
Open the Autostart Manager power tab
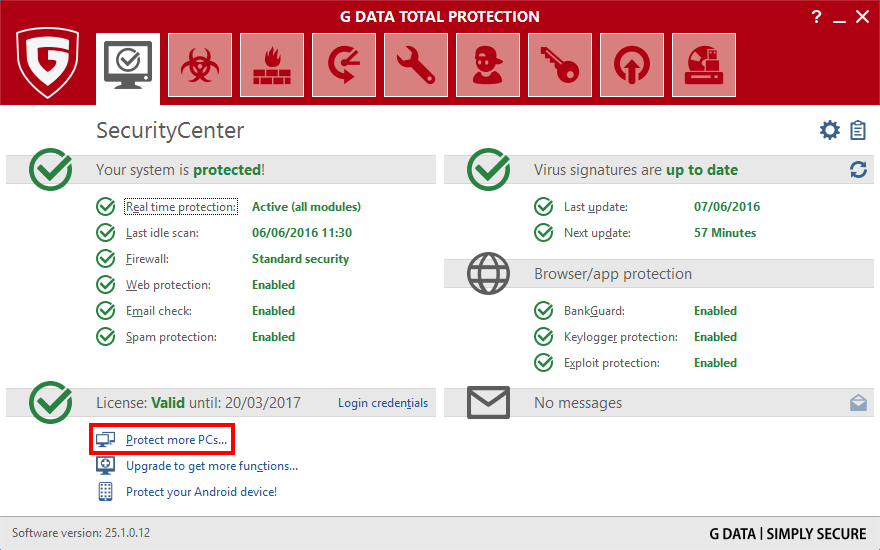tap(632, 65)
